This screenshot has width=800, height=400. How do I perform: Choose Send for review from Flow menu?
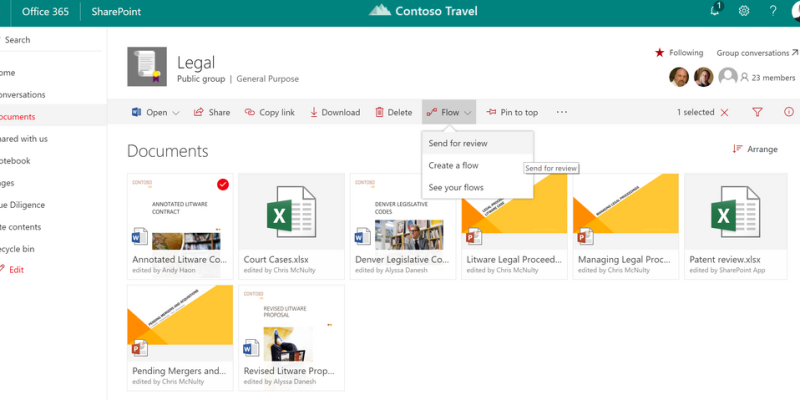tap(478, 143)
